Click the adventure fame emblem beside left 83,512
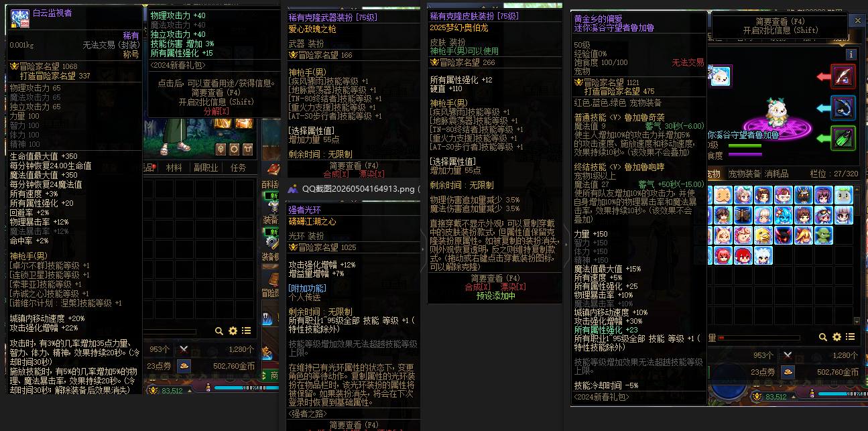Viewport: 868px width, 431px height. (153, 389)
